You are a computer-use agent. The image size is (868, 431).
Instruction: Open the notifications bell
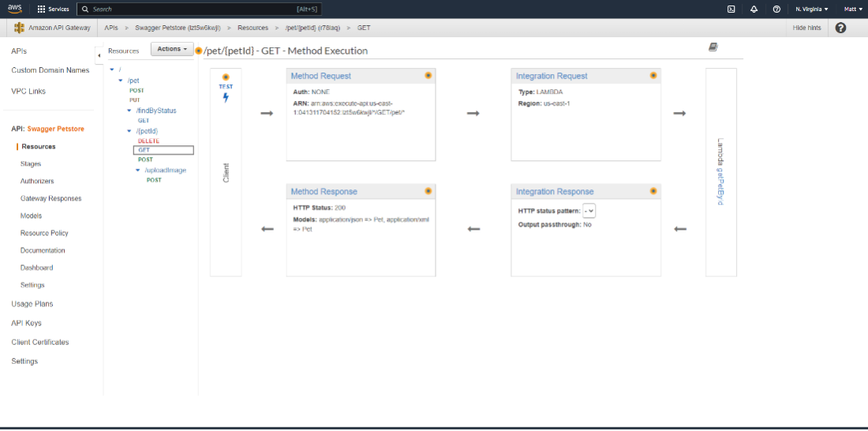point(754,9)
